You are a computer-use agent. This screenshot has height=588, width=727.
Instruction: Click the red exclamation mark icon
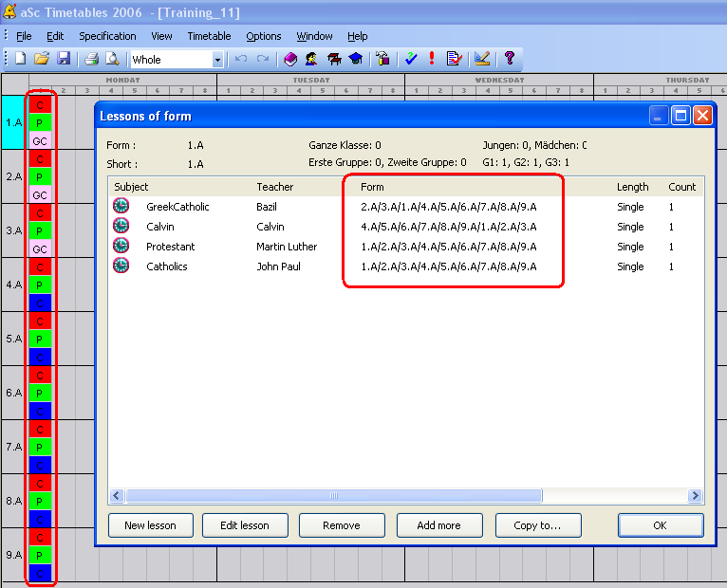pos(432,59)
